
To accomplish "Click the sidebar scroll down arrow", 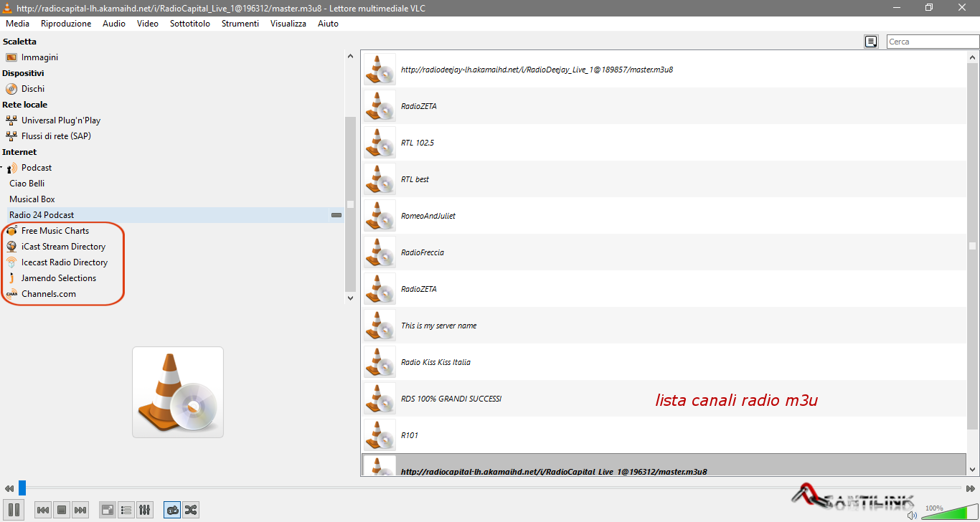I will point(350,298).
